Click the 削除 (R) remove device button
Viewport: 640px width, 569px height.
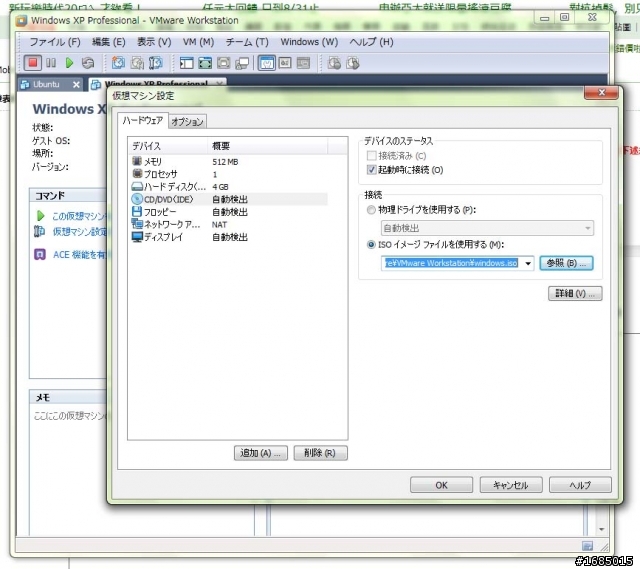[320, 453]
